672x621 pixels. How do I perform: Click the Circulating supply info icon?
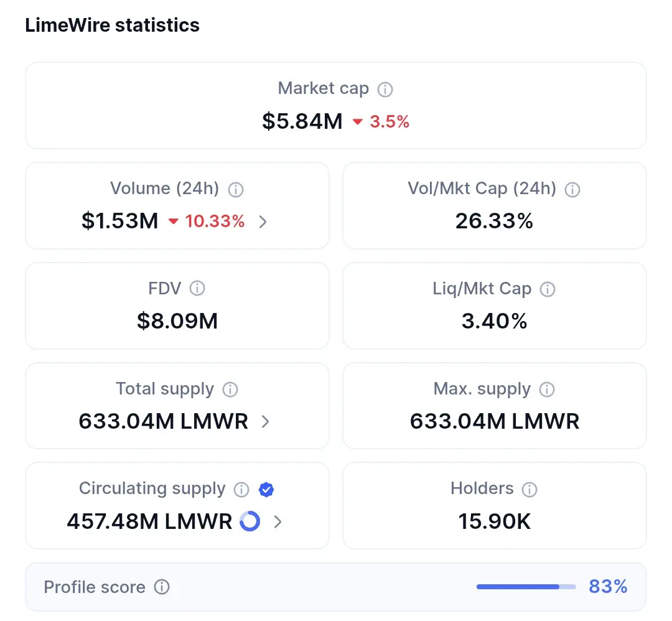(x=241, y=490)
